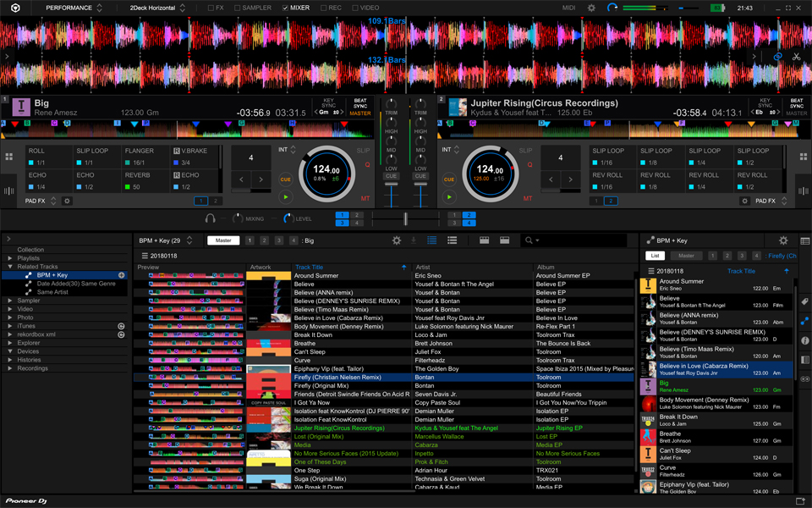Open 2Deck Horizontal layout dropdown
Image resolution: width=812 pixels, height=508 pixels.
(x=157, y=8)
